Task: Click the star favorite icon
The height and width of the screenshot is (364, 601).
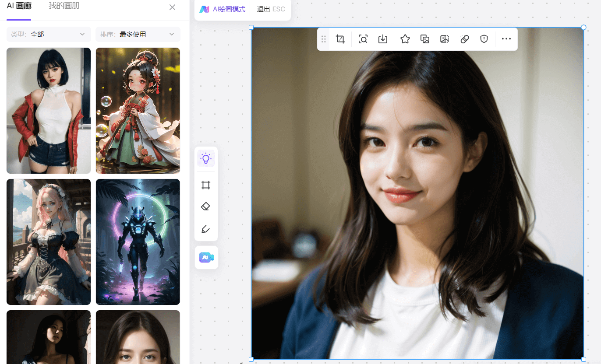Action: tap(405, 39)
